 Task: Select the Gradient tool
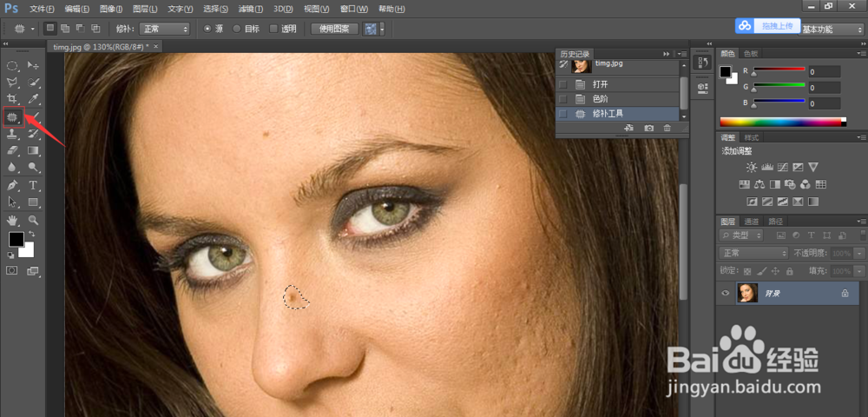point(33,150)
